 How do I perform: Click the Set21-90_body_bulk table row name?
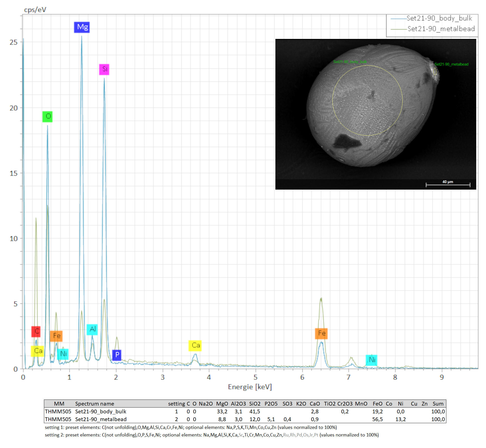point(101,411)
